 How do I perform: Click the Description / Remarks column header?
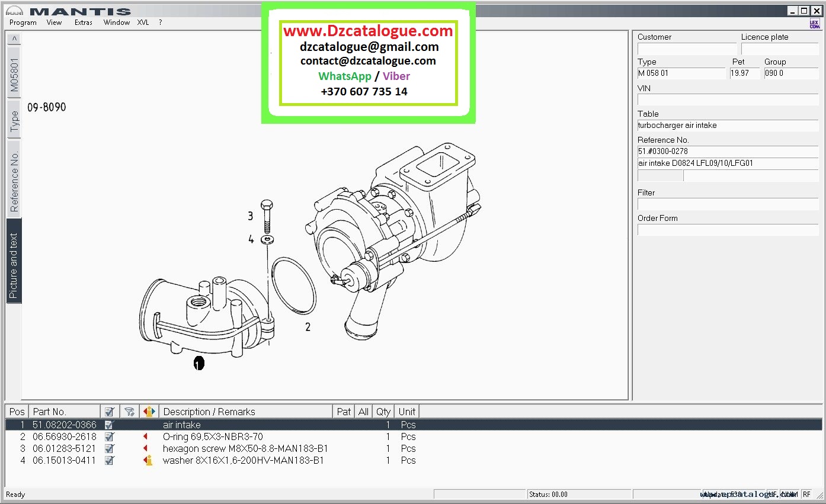[246, 412]
